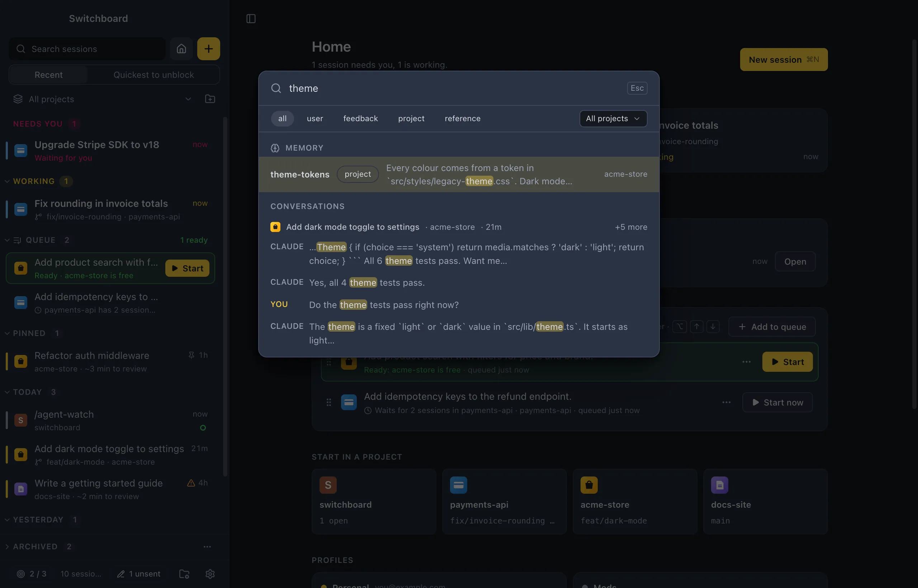Collapse the Pinned section
Screen dimensions: 918x588
pyautogui.click(x=7, y=333)
